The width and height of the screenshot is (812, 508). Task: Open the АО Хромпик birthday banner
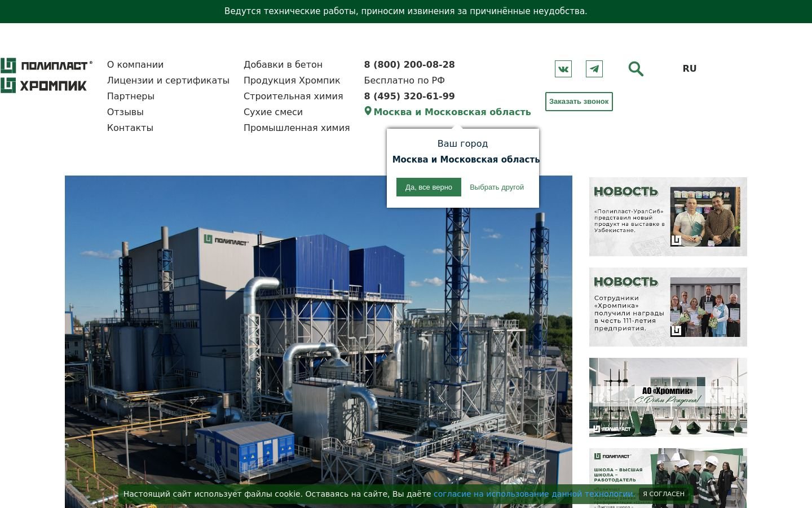[668, 397]
